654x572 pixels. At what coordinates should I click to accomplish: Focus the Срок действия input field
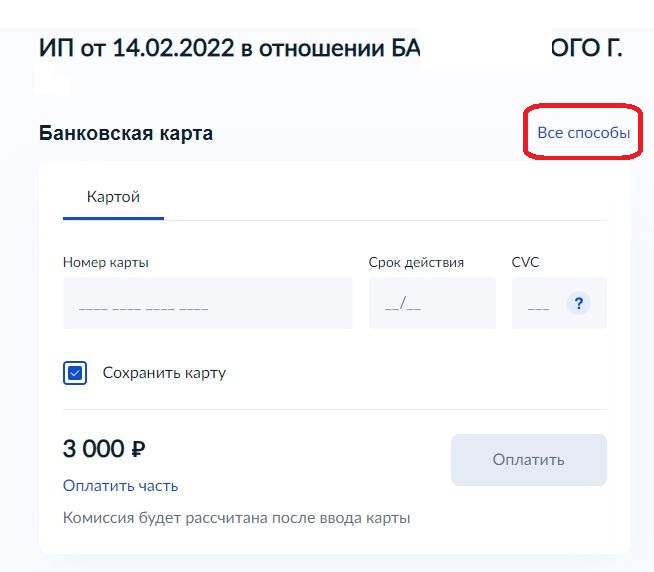click(x=433, y=303)
